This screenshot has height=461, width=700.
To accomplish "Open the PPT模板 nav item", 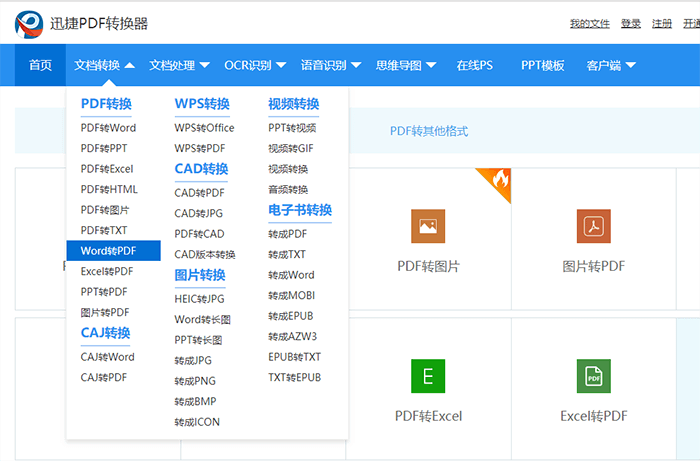I will pyautogui.click(x=542, y=66).
